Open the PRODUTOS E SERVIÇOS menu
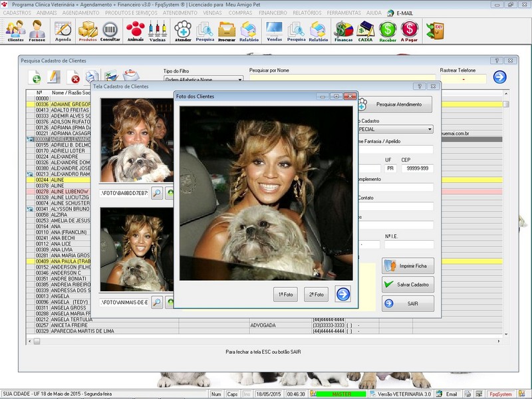This screenshot has width=532, height=399. click(131, 13)
